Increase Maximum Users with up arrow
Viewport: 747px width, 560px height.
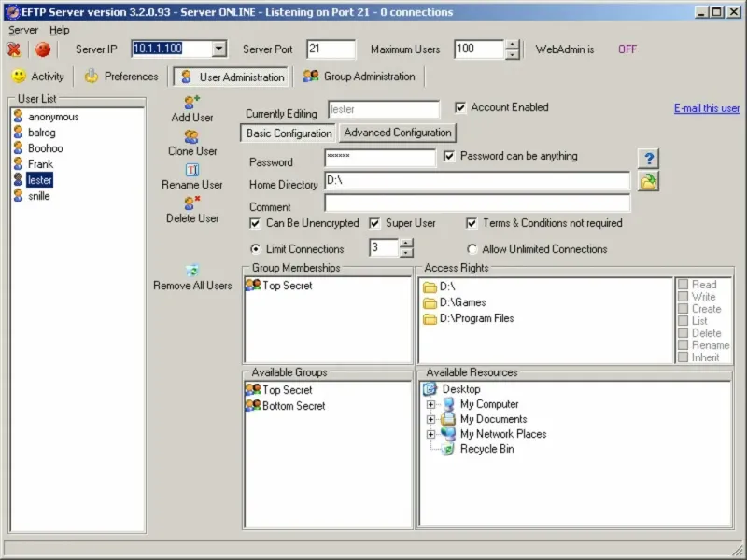512,45
